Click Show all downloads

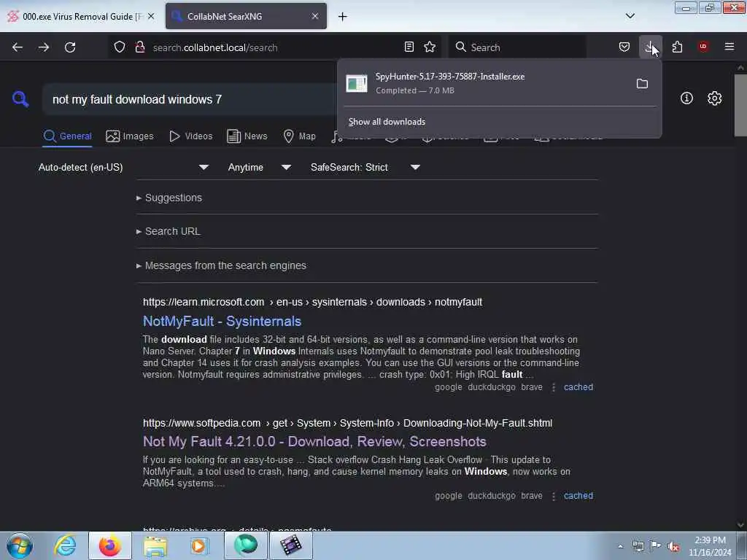click(x=387, y=122)
